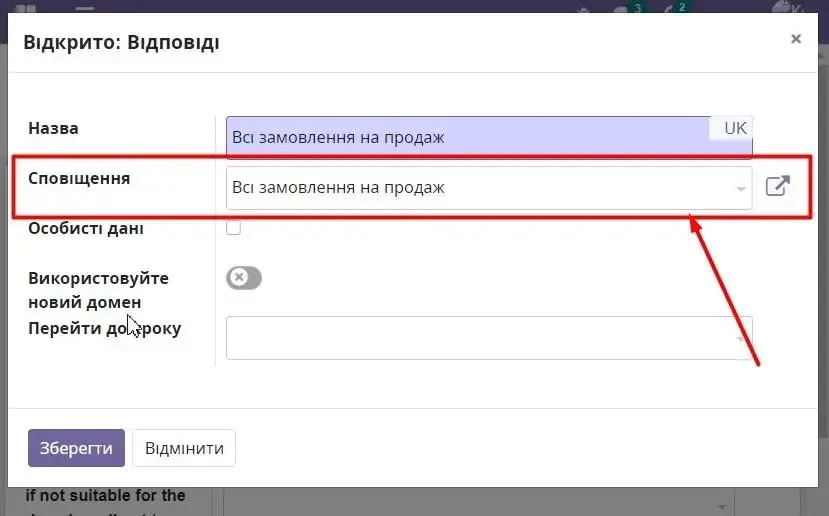Viewport: 829px width, 516px height.
Task: Click the Сповіщення field label
Action: tap(79, 178)
